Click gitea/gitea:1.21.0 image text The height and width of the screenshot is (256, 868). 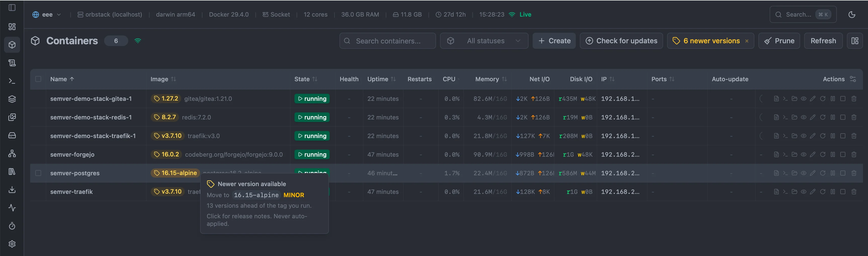coord(208,99)
